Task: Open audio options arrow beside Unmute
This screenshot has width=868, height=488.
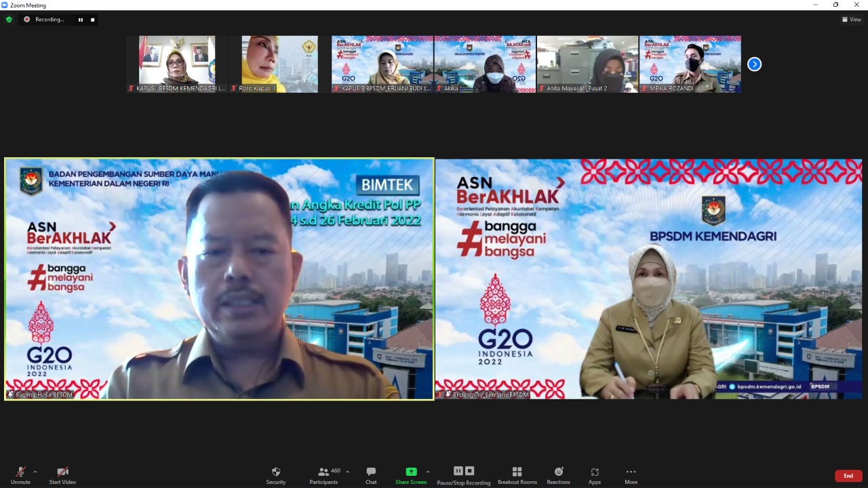Action: pyautogui.click(x=35, y=472)
